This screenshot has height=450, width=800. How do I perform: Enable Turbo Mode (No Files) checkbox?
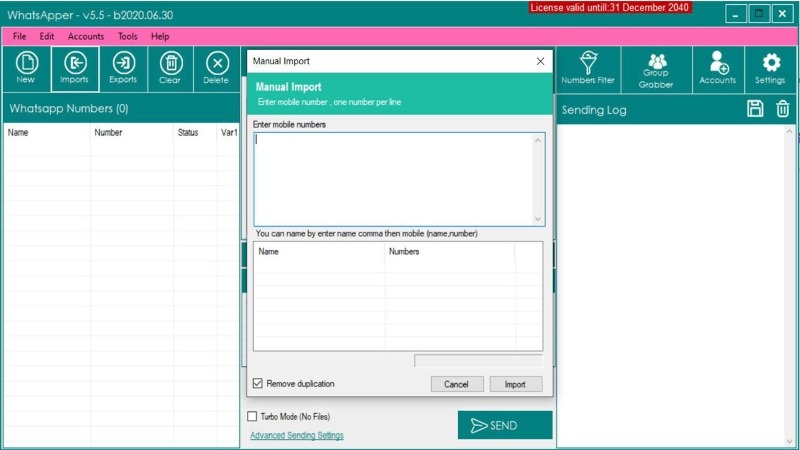click(252, 416)
